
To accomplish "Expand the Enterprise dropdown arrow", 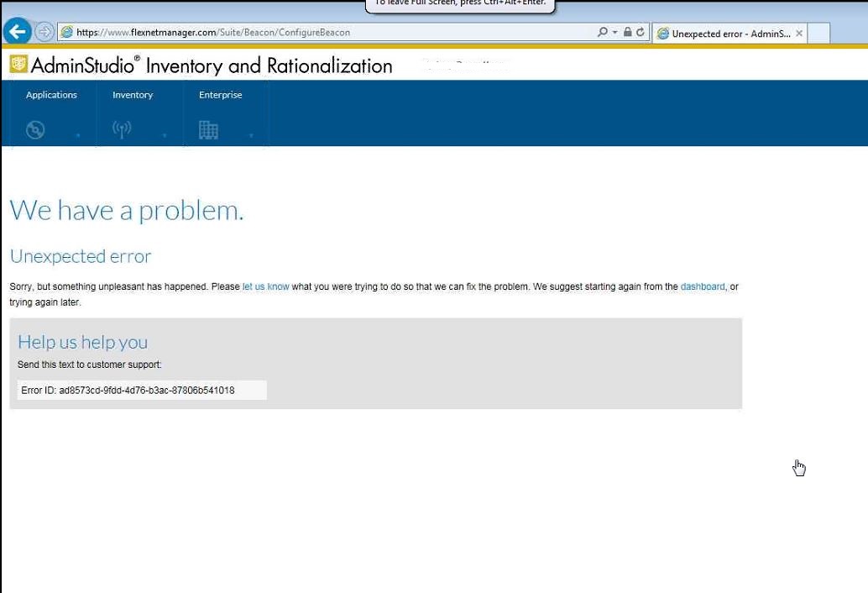I will 251,135.
